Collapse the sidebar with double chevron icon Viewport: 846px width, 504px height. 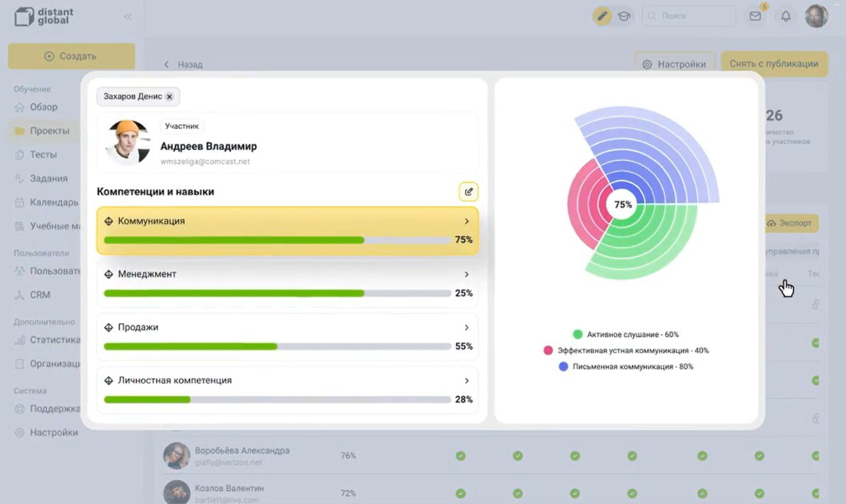[128, 16]
